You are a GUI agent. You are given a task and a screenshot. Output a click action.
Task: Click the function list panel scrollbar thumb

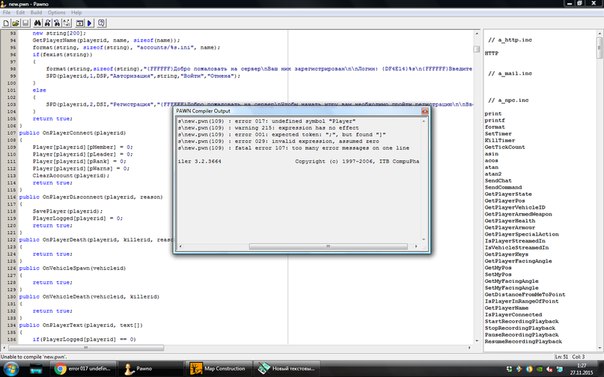point(599,48)
